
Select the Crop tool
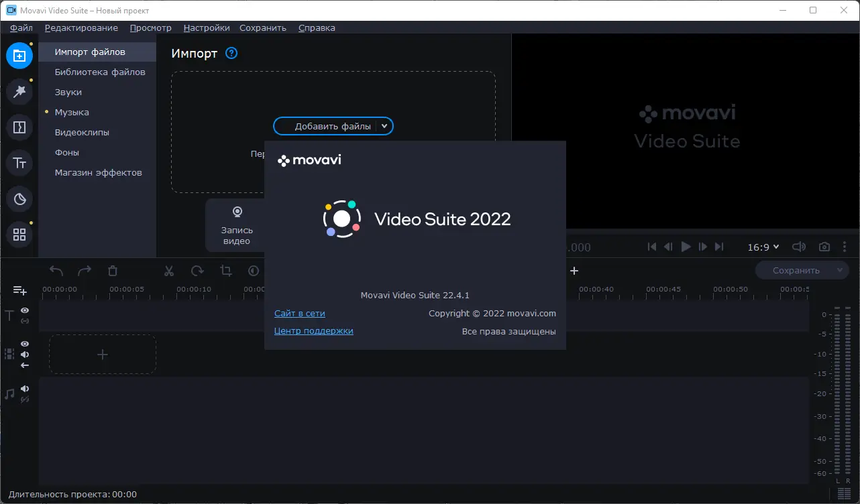point(225,271)
